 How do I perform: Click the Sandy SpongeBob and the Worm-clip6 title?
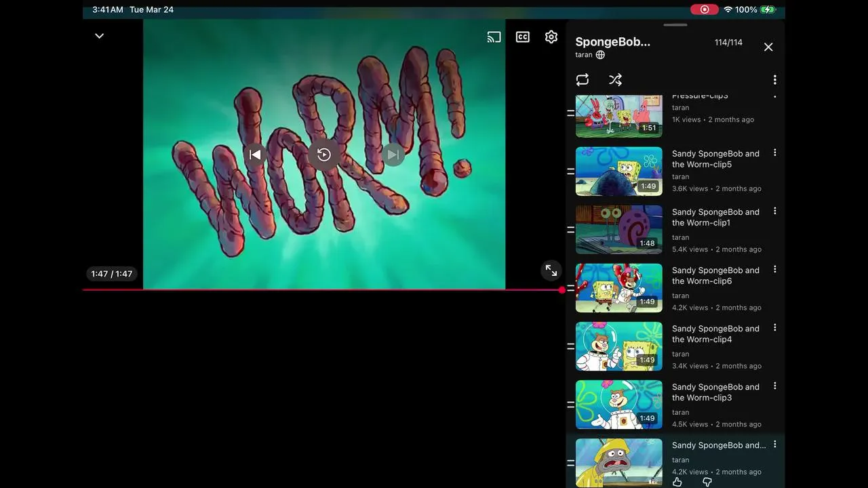click(715, 276)
